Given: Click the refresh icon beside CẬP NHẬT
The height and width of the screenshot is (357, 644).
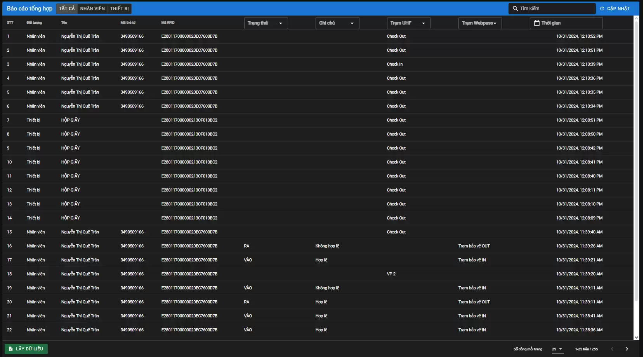Looking at the screenshot, I should (602, 9).
